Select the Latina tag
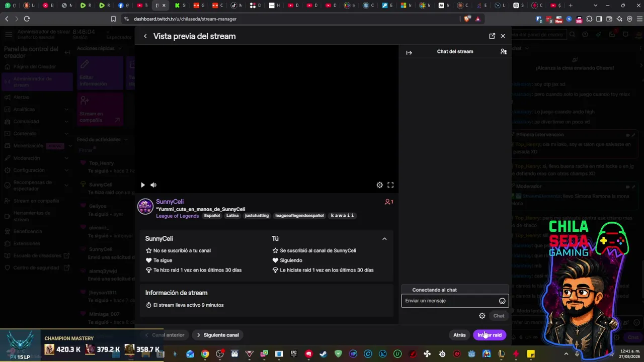 click(x=232, y=216)
